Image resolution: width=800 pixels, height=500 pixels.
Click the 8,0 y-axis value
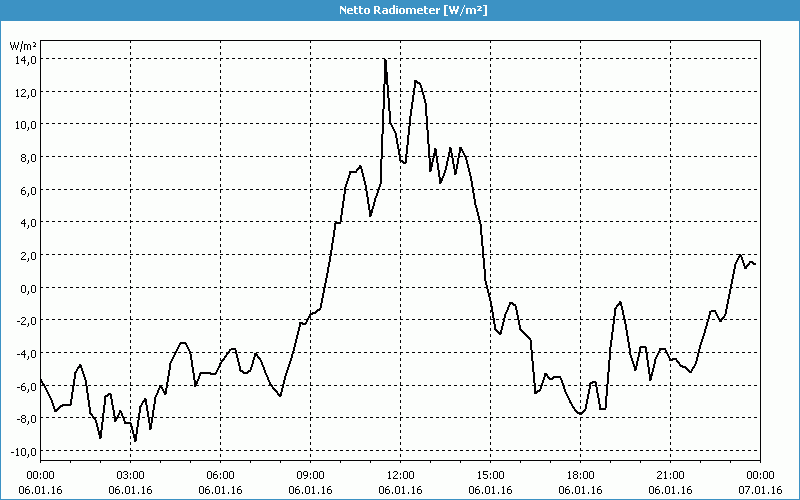pyautogui.click(x=28, y=157)
